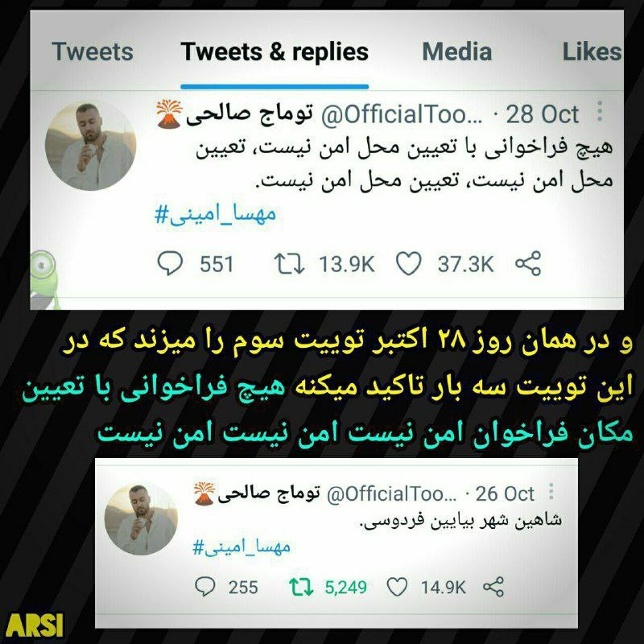Viewport: 644px width, 644px height.
Task: Open more options on the 26 Oct tweet
Action: [x=551, y=492]
